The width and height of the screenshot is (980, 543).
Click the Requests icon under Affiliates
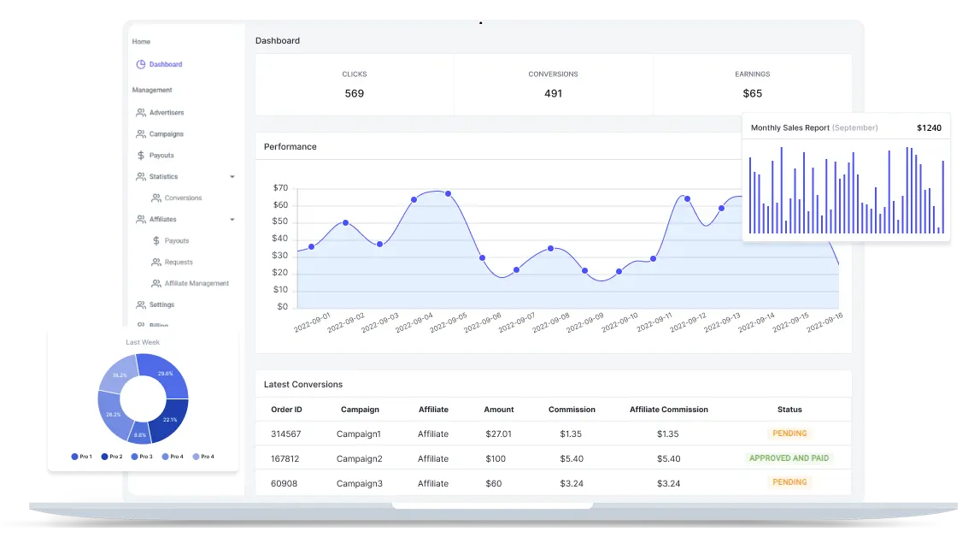pyautogui.click(x=156, y=260)
